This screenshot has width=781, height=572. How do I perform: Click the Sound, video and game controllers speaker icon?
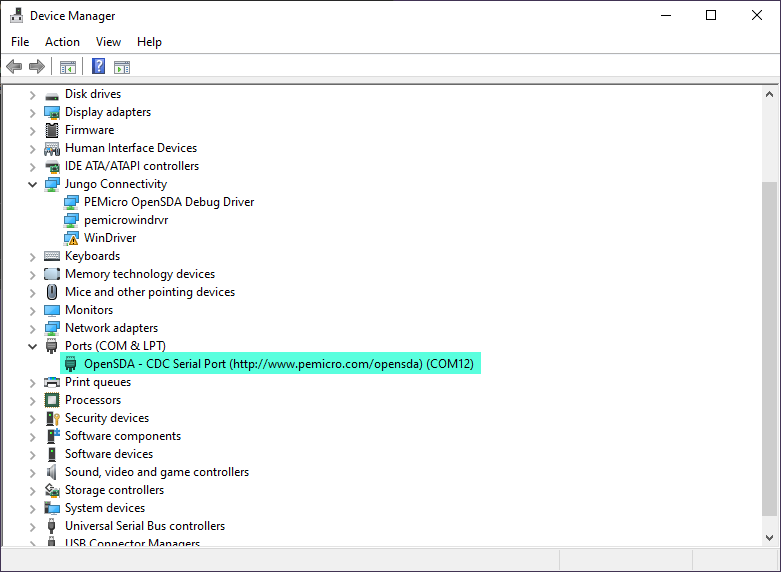coord(52,472)
